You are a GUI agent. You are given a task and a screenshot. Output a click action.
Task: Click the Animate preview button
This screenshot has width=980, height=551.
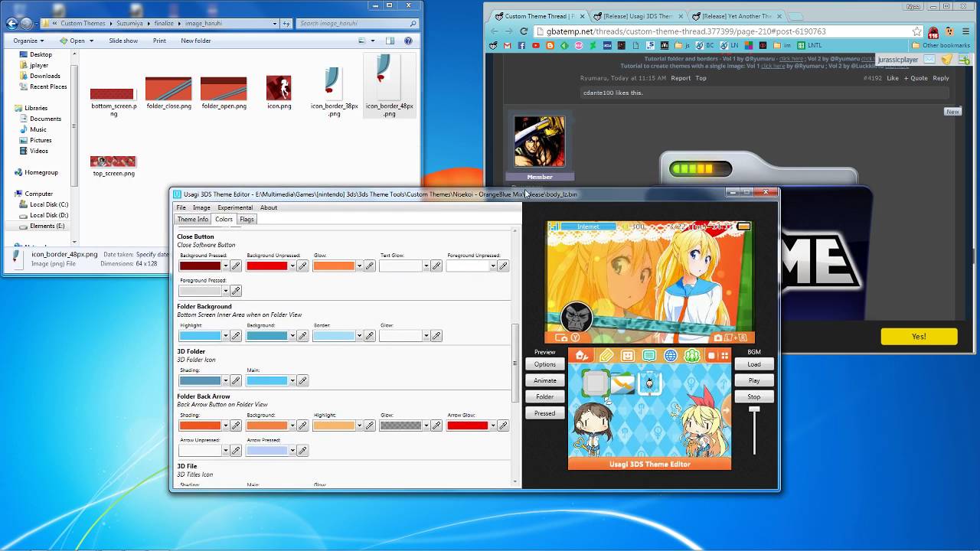[x=545, y=380]
